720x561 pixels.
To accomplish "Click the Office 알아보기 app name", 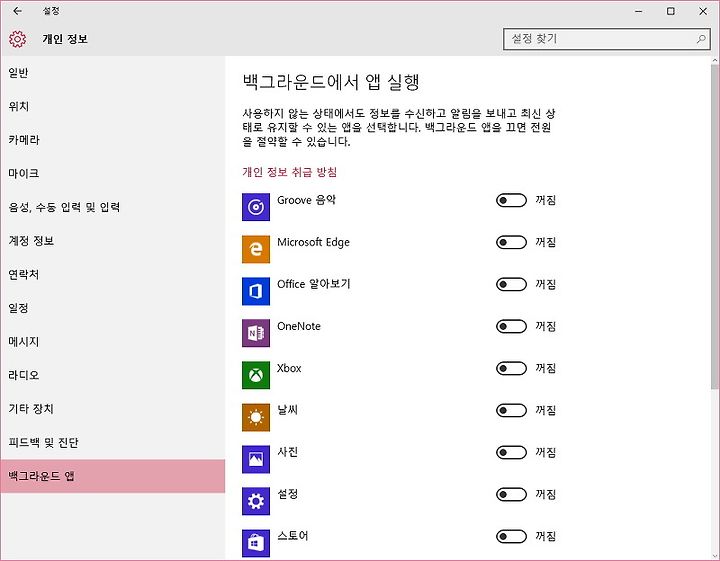I will [314, 284].
